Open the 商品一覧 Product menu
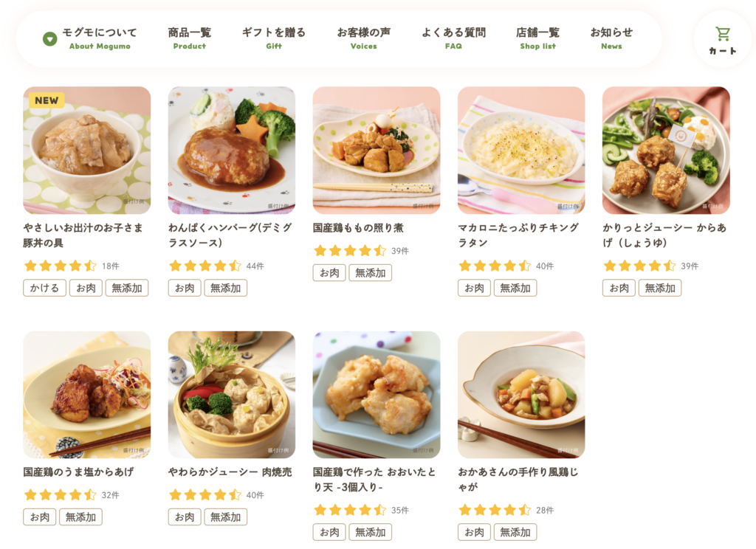Viewport: 756px width, 549px height. tap(190, 38)
